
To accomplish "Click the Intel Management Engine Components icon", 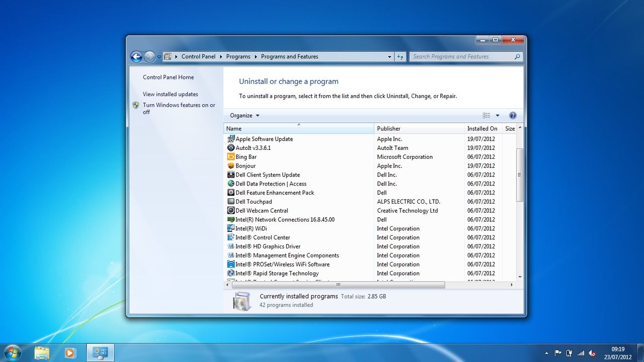I will pos(231,255).
